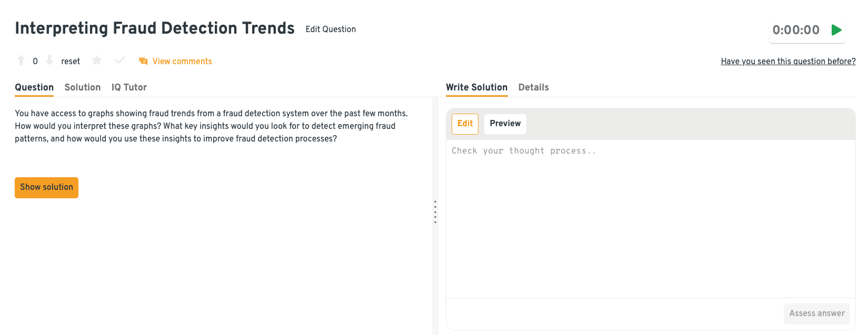Open the View comments link
Screen dimensions: 868x335
pyautogui.click(x=182, y=62)
